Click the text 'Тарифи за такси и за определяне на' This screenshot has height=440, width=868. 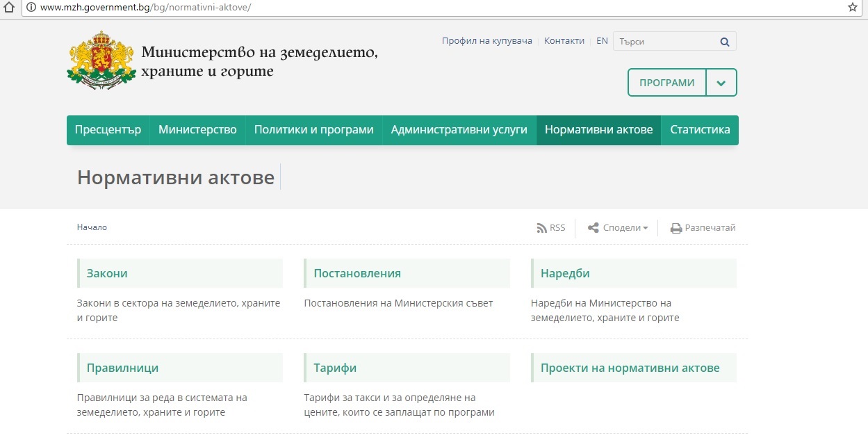(390, 398)
